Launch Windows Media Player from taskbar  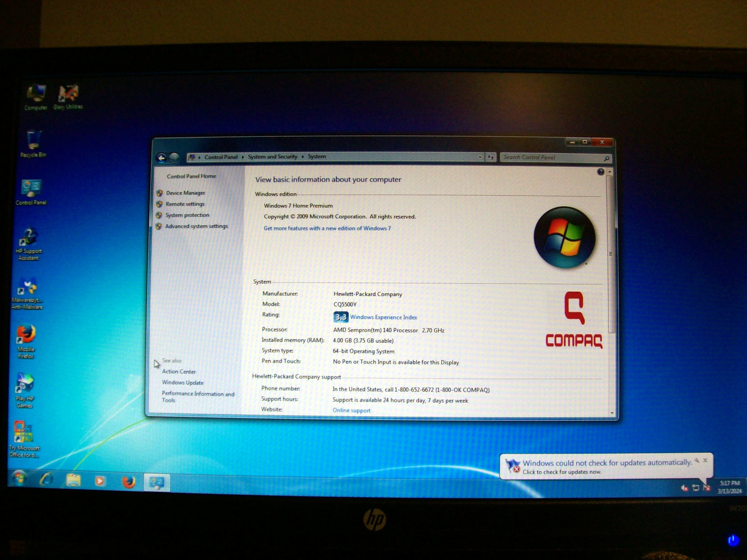(x=100, y=481)
